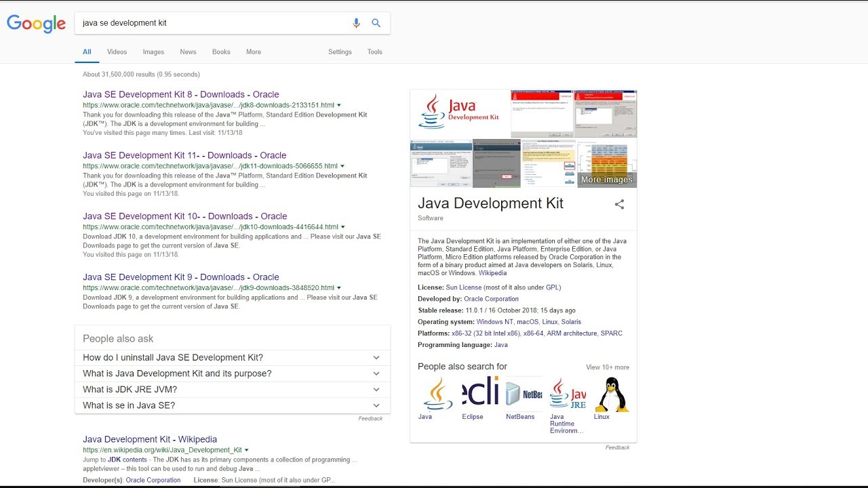This screenshot has height=488, width=868.
Task: Click the blue search magnifier icon
Action: [376, 23]
